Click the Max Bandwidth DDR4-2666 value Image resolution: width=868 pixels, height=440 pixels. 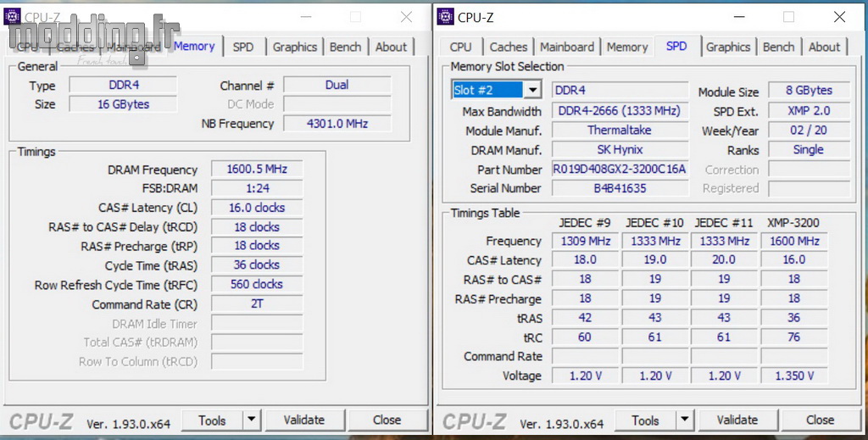coord(620,111)
